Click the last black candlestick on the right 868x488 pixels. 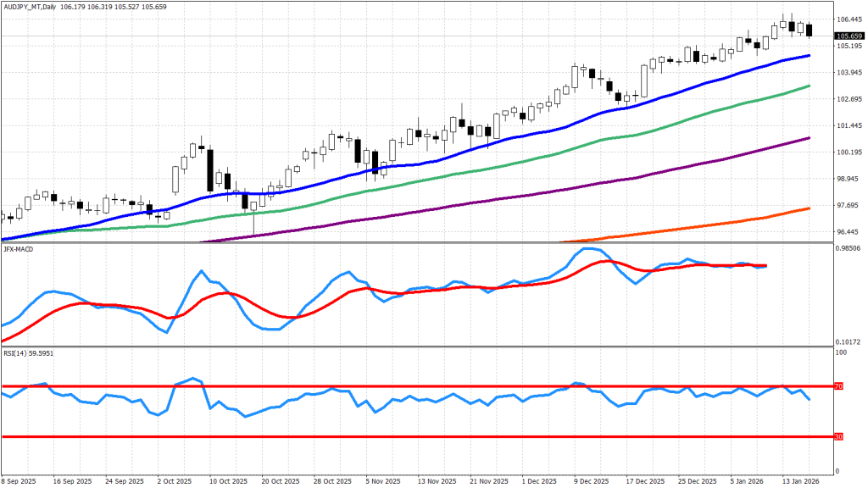(x=810, y=30)
